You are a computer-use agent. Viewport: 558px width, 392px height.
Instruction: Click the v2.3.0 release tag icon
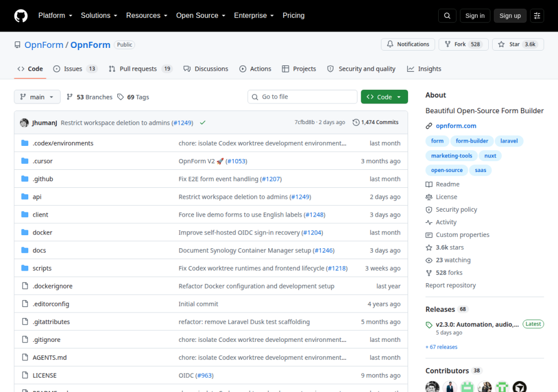429,325
